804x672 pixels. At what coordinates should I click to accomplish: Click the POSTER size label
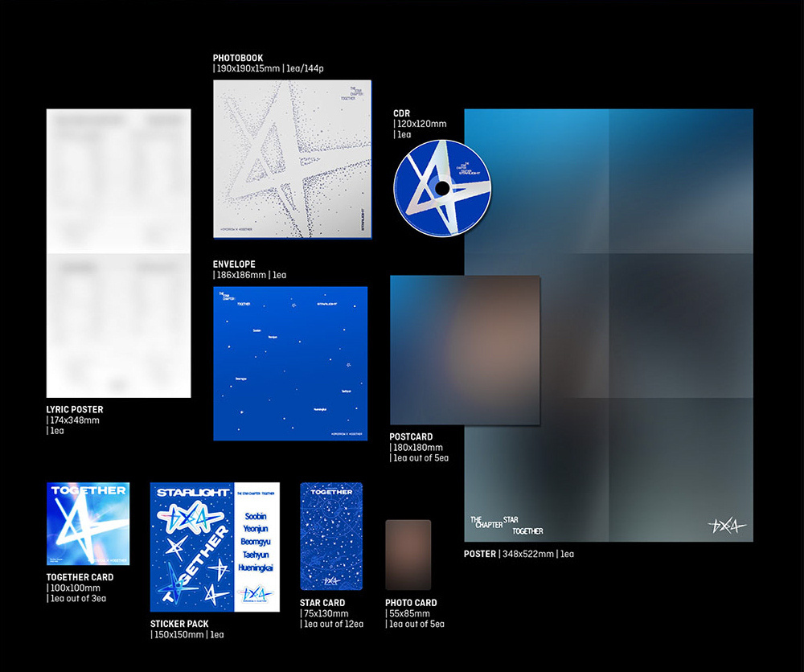(x=519, y=554)
